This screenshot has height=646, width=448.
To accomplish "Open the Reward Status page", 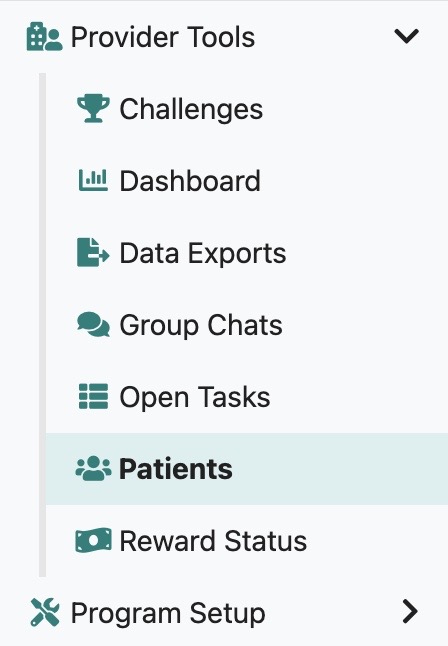I will [x=247, y=541].
